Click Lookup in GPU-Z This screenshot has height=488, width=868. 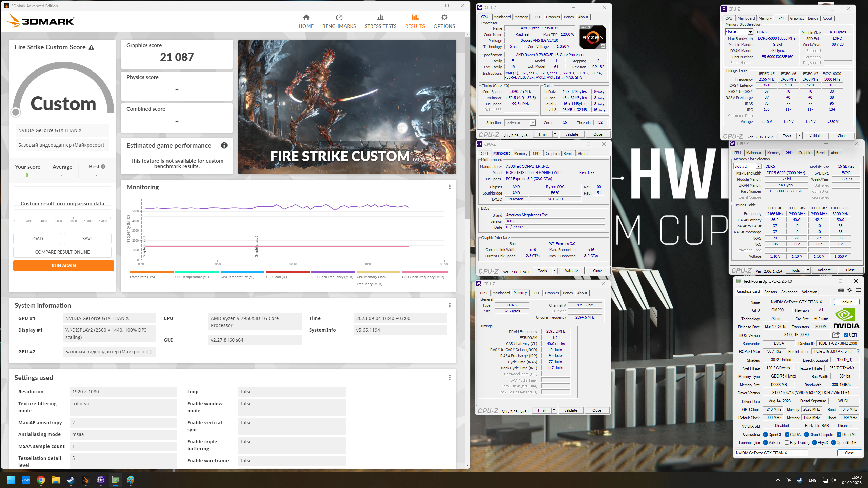pos(846,302)
